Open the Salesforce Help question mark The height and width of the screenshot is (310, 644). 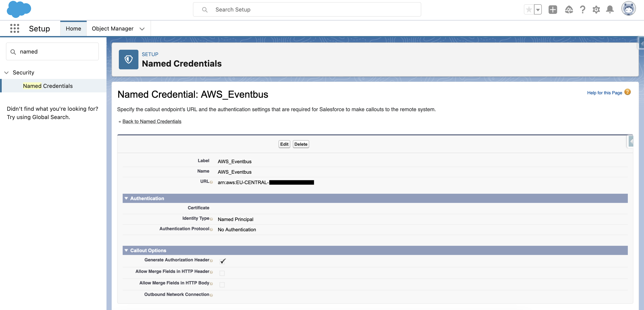tap(582, 10)
